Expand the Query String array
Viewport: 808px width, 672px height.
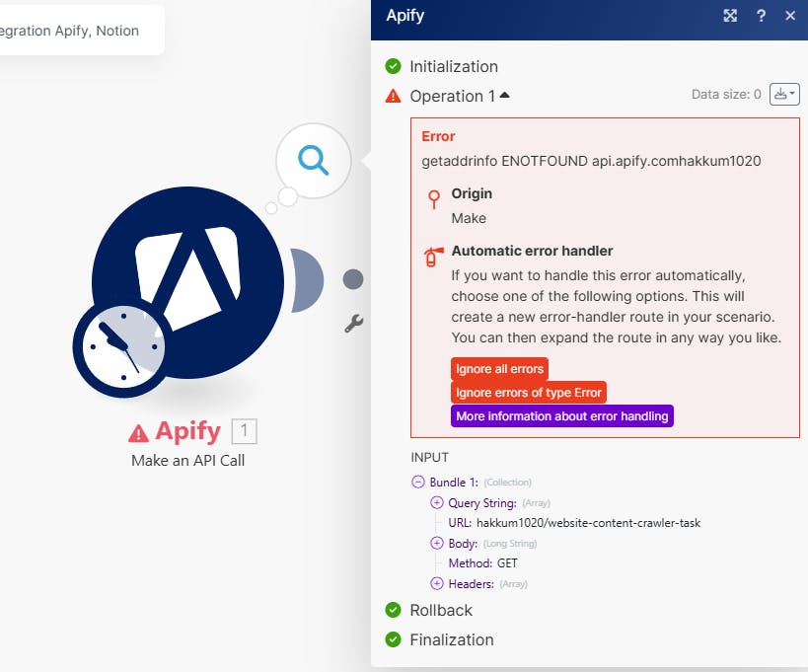click(x=436, y=502)
